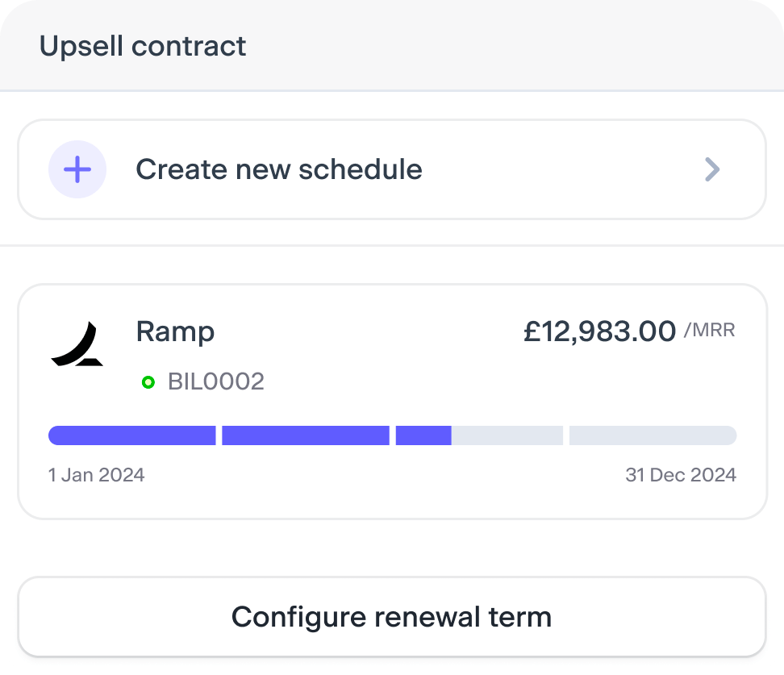Click the last grey progress segment
The image size is (784, 675).
click(653, 435)
